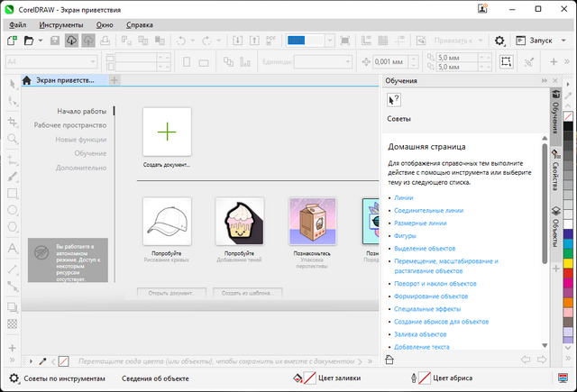This screenshot has height=392, width=577.
Task: Add a new tab with plus button
Action: coord(114,80)
